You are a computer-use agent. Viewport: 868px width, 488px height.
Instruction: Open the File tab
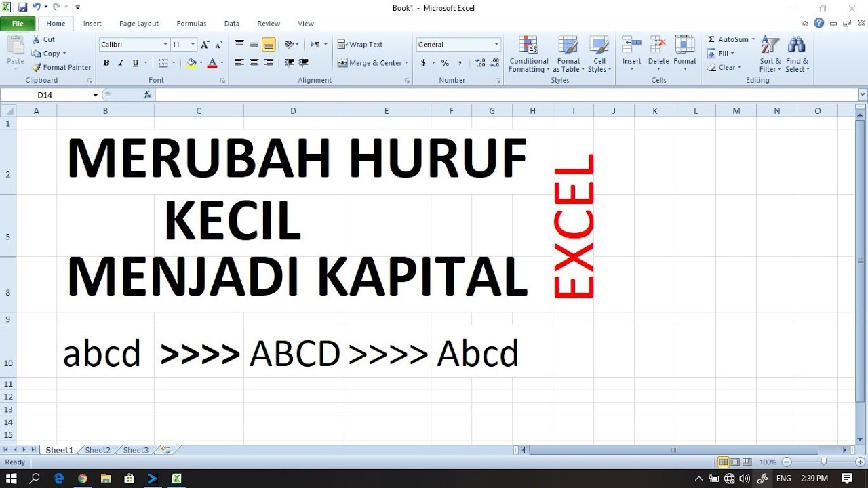coord(18,24)
